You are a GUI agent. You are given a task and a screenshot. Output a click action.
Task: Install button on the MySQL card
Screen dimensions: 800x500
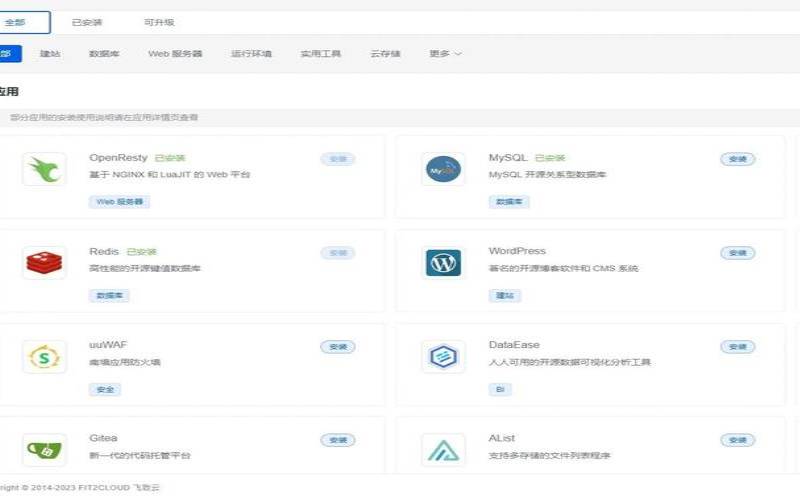[x=738, y=159]
